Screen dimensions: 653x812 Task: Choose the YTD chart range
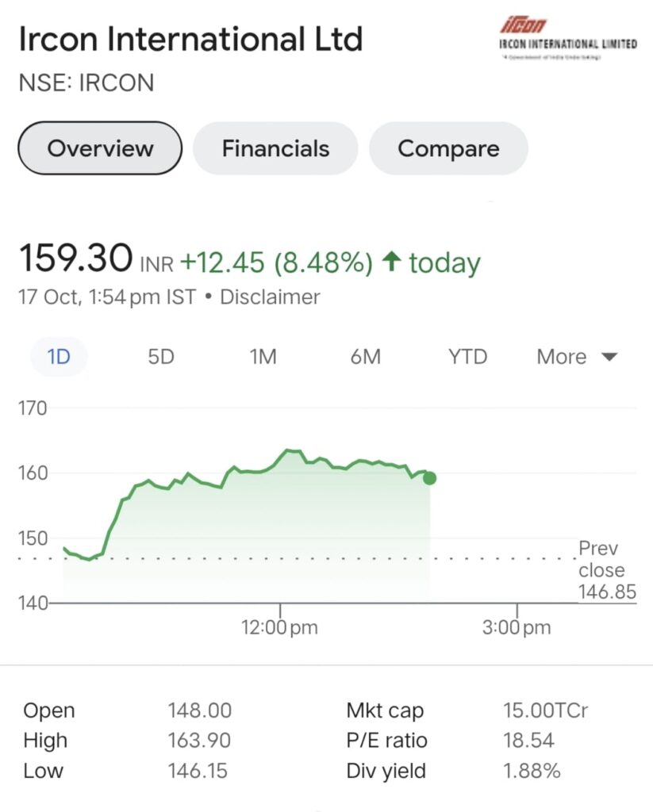click(x=467, y=357)
